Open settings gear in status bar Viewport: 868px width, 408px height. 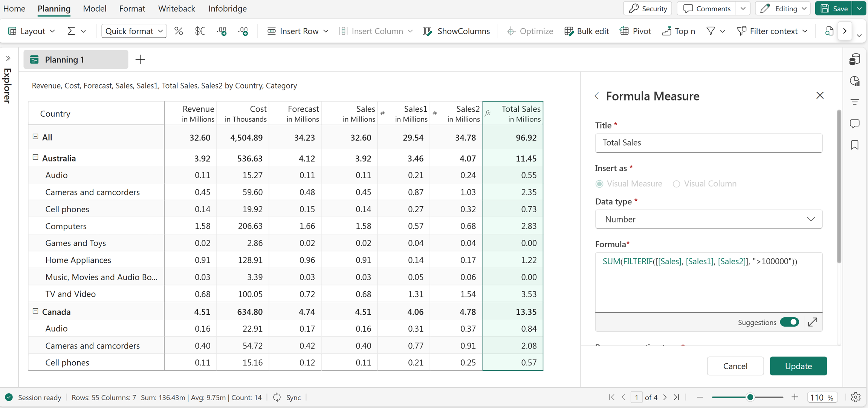(x=856, y=397)
